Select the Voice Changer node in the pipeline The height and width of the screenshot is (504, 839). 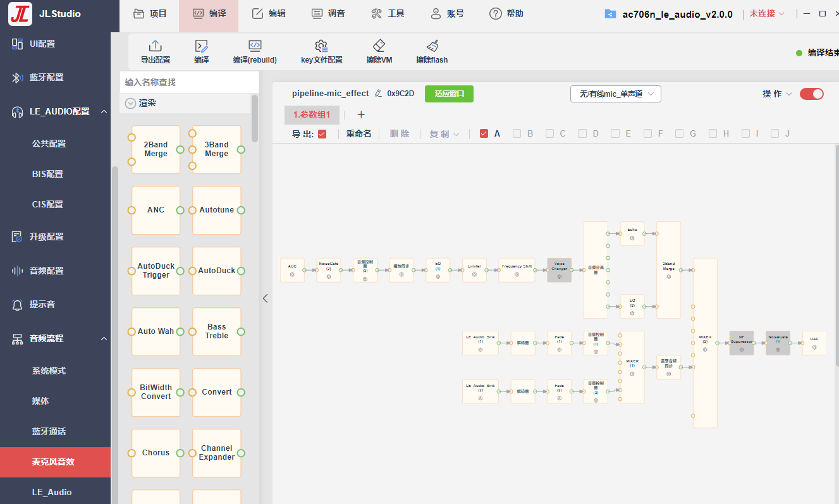coord(560,270)
